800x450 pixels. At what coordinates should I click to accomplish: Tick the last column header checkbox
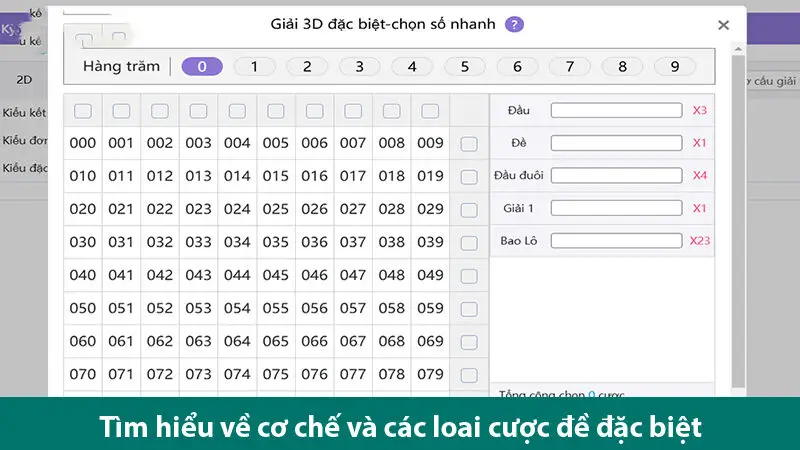(x=430, y=111)
